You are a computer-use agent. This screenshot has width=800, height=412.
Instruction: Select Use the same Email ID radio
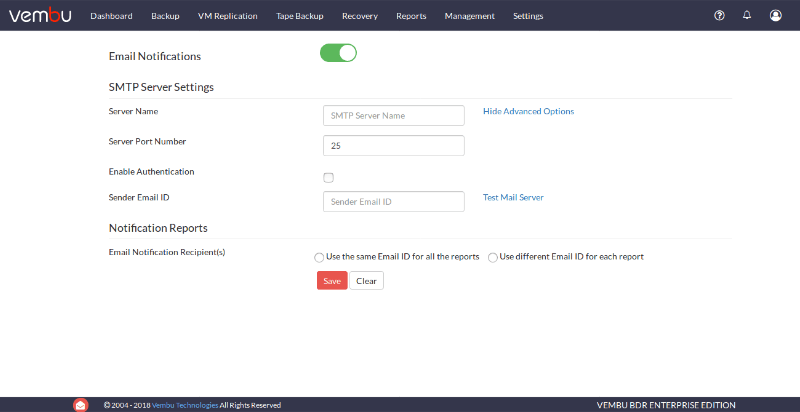(319, 258)
